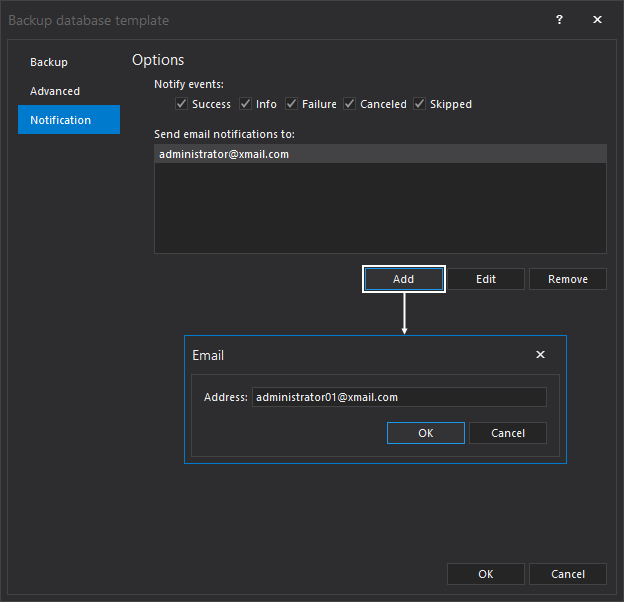624x602 pixels.
Task: Toggle the Info event checkbox
Action: click(x=245, y=104)
